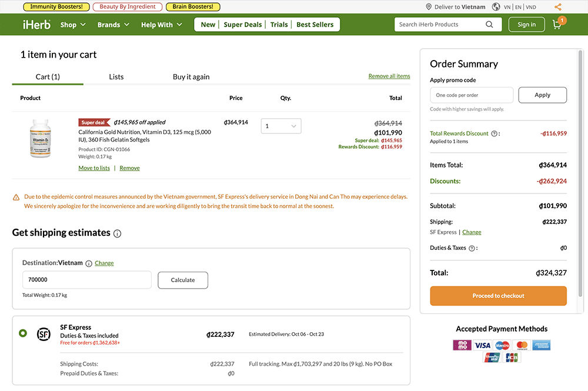
Task: Click the search magnifier icon
Action: point(490,25)
